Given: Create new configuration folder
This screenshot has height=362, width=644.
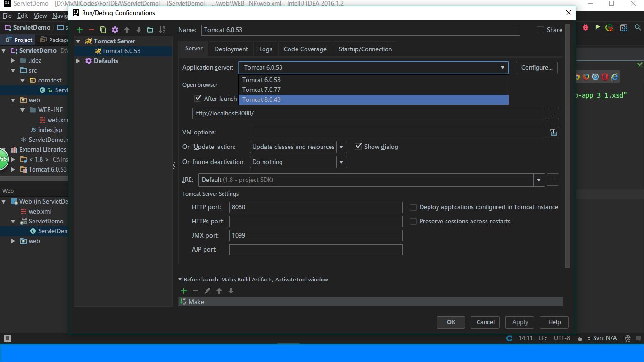Looking at the screenshot, I should coord(150,30).
